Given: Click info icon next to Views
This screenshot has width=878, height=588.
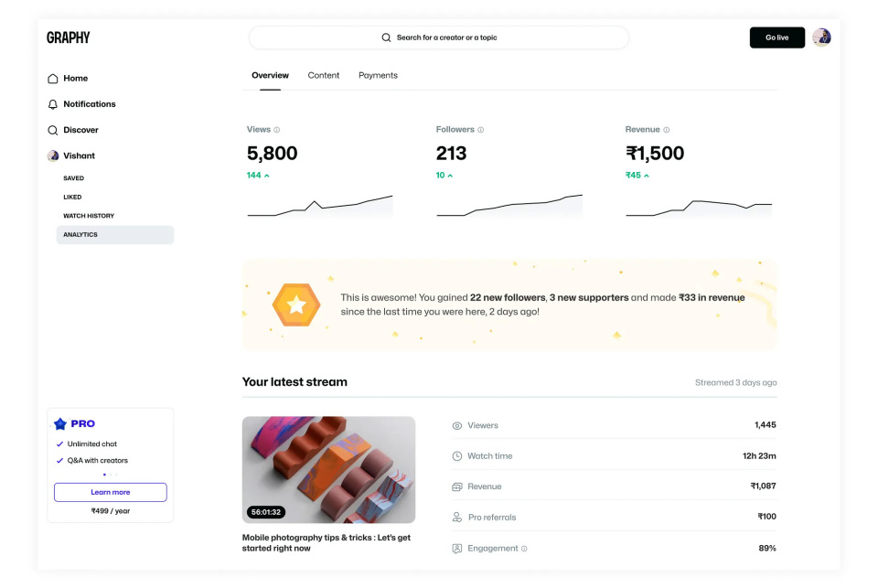Looking at the screenshot, I should [x=277, y=130].
